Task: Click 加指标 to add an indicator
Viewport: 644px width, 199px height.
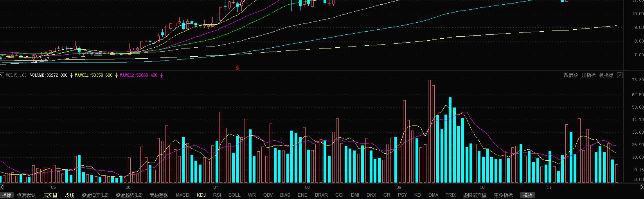Action: click(588, 75)
